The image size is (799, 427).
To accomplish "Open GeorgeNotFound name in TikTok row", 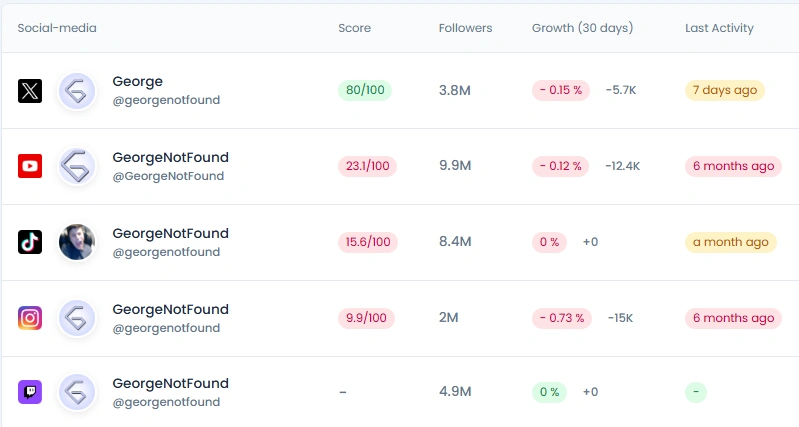I will (171, 233).
